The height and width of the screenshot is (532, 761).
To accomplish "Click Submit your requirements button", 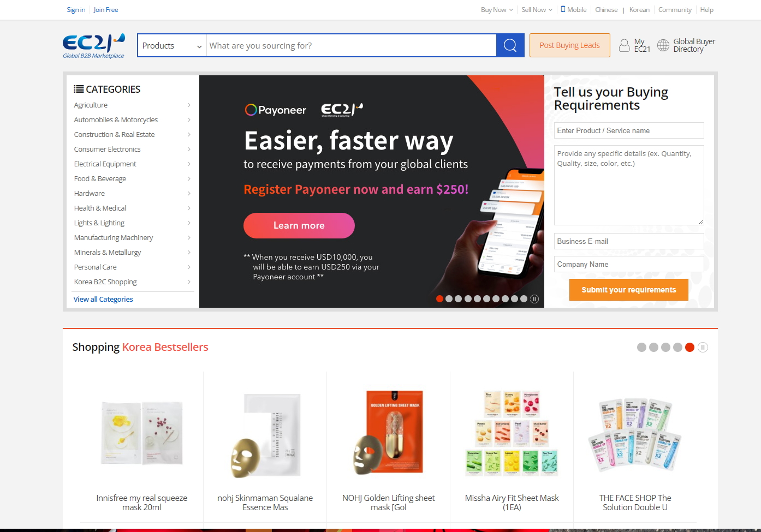I will coord(628,290).
